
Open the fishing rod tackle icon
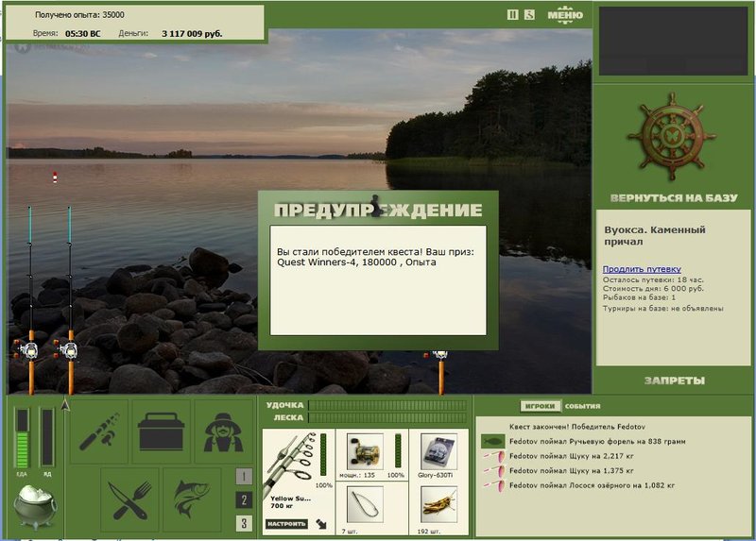point(99,431)
